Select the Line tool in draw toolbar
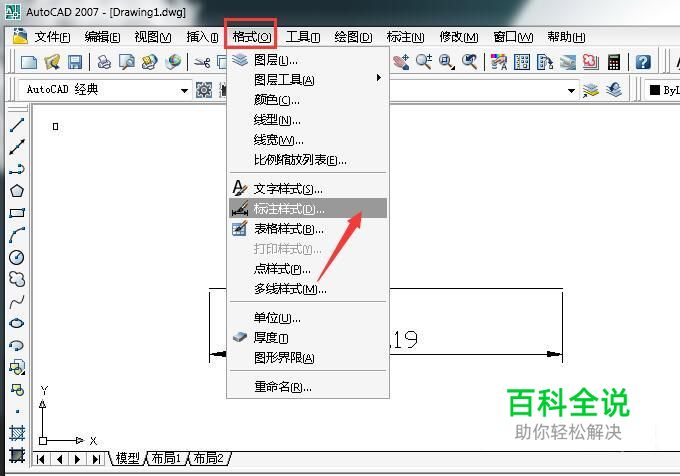Image resolution: width=680 pixels, height=476 pixels. pyautogui.click(x=17, y=125)
